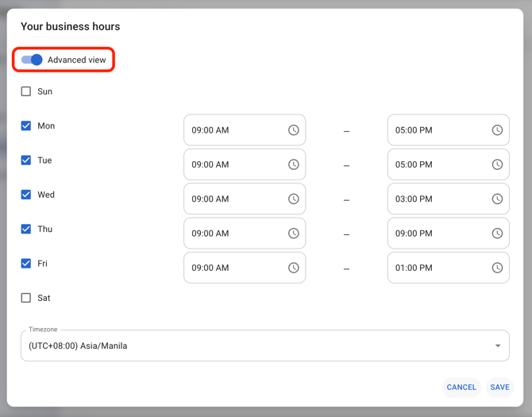Viewport: 532px width, 417px height.
Task: Open time picker for Tuesday start time
Action: 293,164
